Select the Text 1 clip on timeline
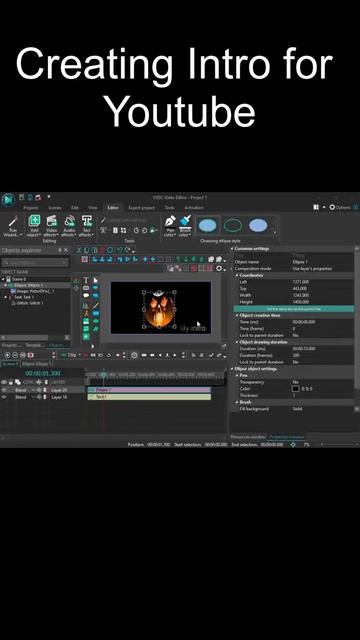The width and height of the screenshot is (360, 640). click(149, 397)
